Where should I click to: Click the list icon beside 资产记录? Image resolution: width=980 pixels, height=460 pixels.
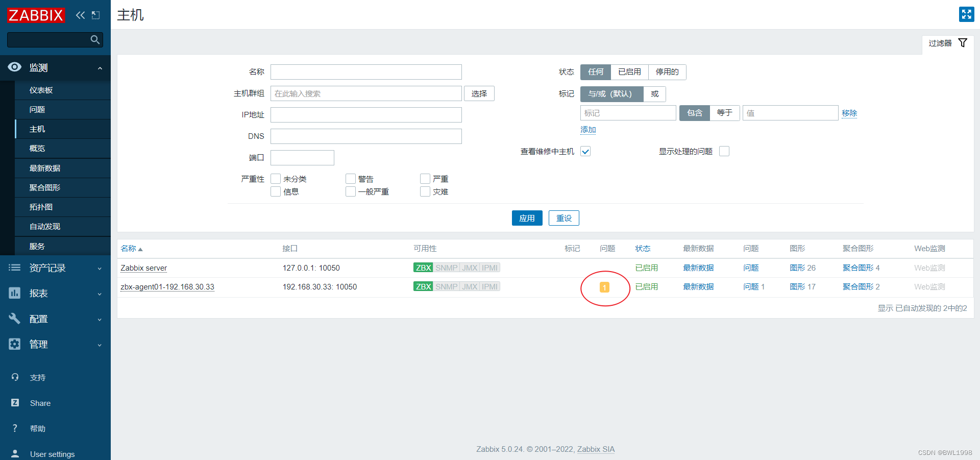(15, 268)
